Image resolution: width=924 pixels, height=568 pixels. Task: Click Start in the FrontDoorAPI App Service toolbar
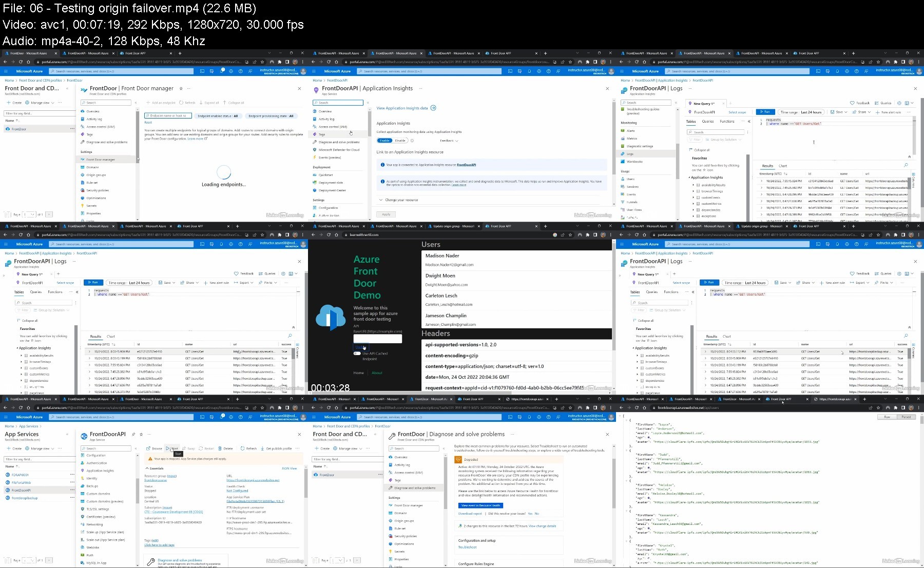point(172,448)
